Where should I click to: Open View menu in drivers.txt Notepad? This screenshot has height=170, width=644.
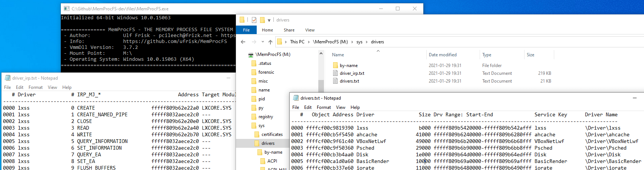(341, 107)
